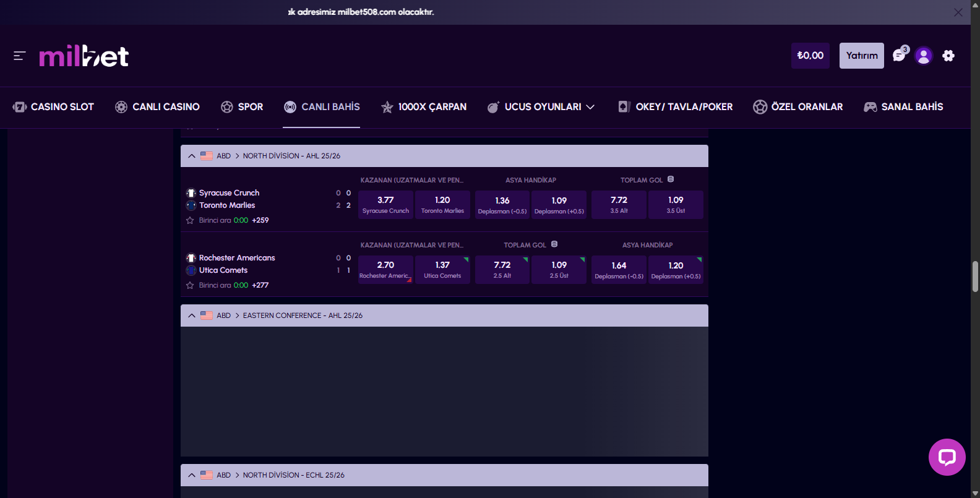Click the Rochester Americans team jersey icon

[191, 258]
